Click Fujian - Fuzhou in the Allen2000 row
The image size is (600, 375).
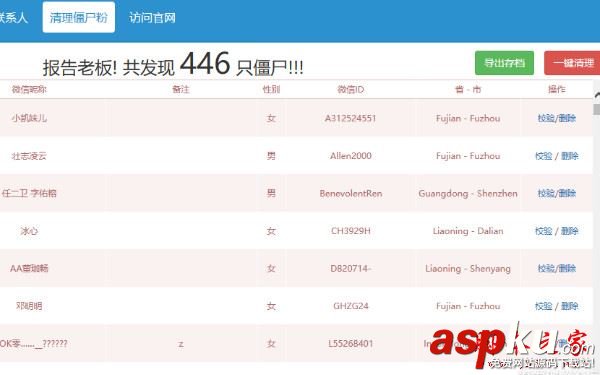pyautogui.click(x=468, y=156)
